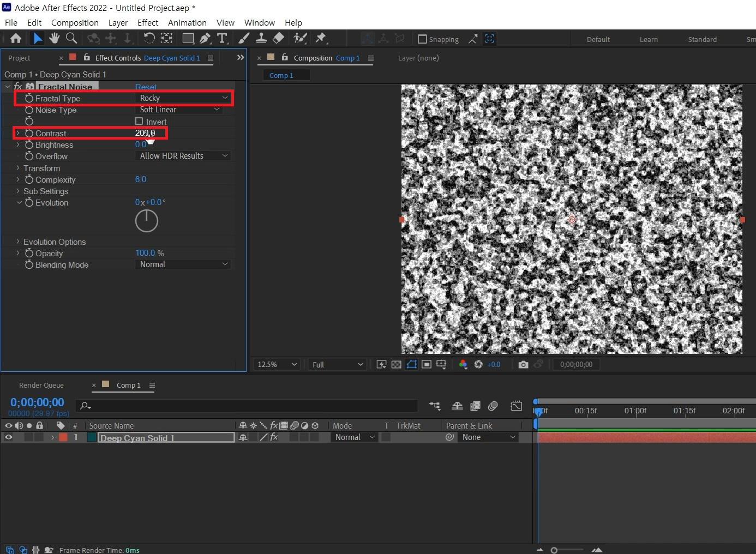
Task: Open the Effect menu
Action: point(148,22)
